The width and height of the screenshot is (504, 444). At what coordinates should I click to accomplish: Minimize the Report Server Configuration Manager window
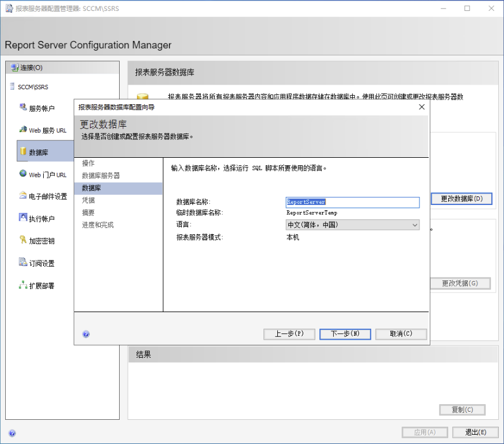click(443, 9)
